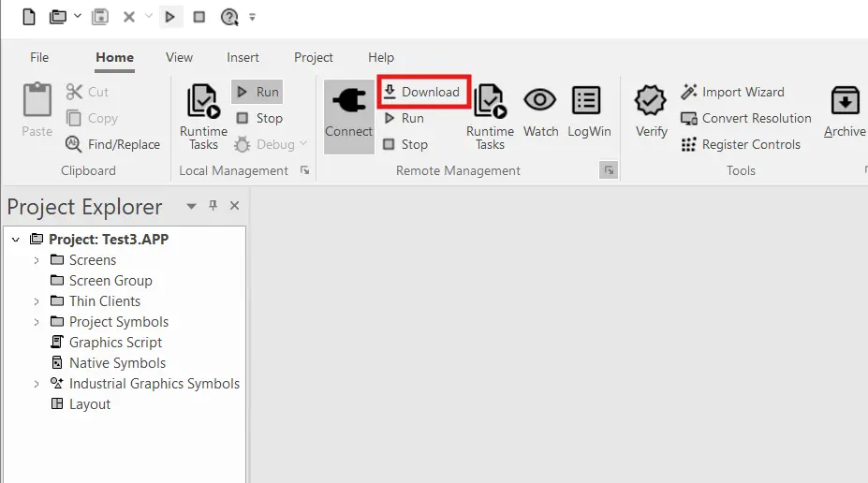Open the Insert ribbon tab
Viewport: 868px width, 483px height.
tap(243, 57)
